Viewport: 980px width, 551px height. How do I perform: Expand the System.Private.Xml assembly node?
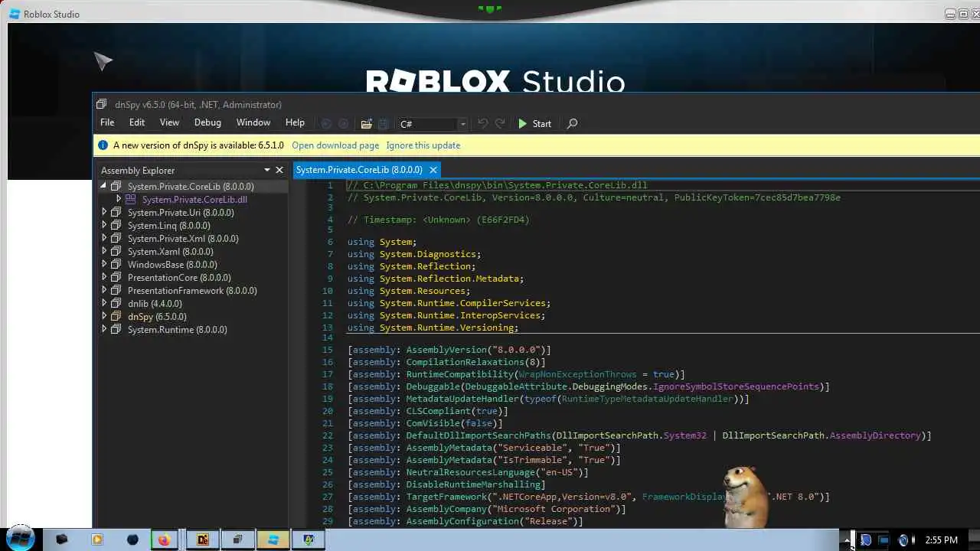tap(104, 238)
